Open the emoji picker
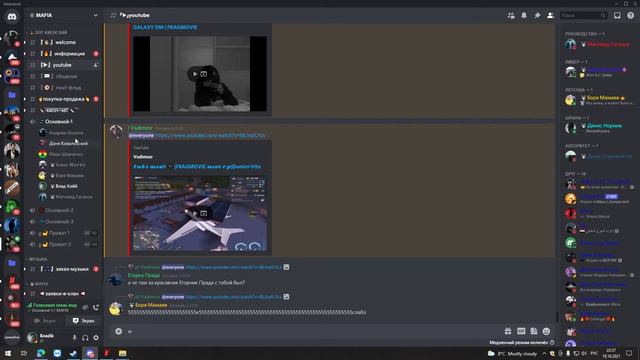The image size is (640, 360). click(546, 331)
